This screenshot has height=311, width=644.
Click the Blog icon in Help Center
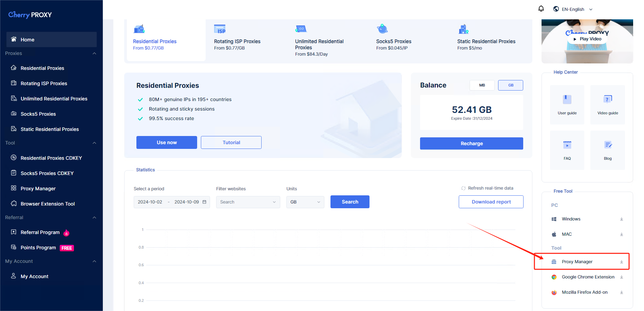click(607, 145)
